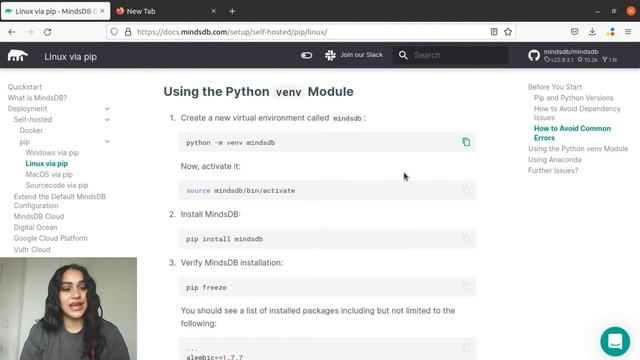Select Sourcecode via pip in sidebar
The width and height of the screenshot is (640, 360).
click(57, 185)
